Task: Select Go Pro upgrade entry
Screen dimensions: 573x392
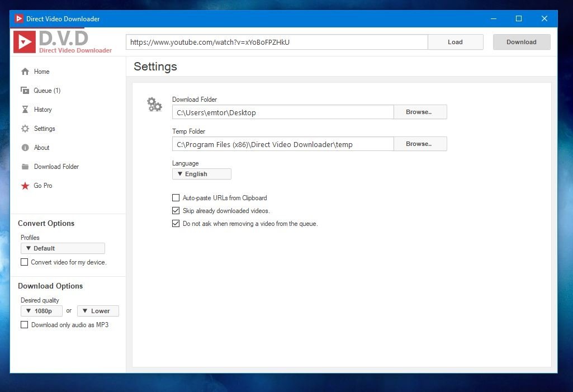Action: (x=42, y=186)
